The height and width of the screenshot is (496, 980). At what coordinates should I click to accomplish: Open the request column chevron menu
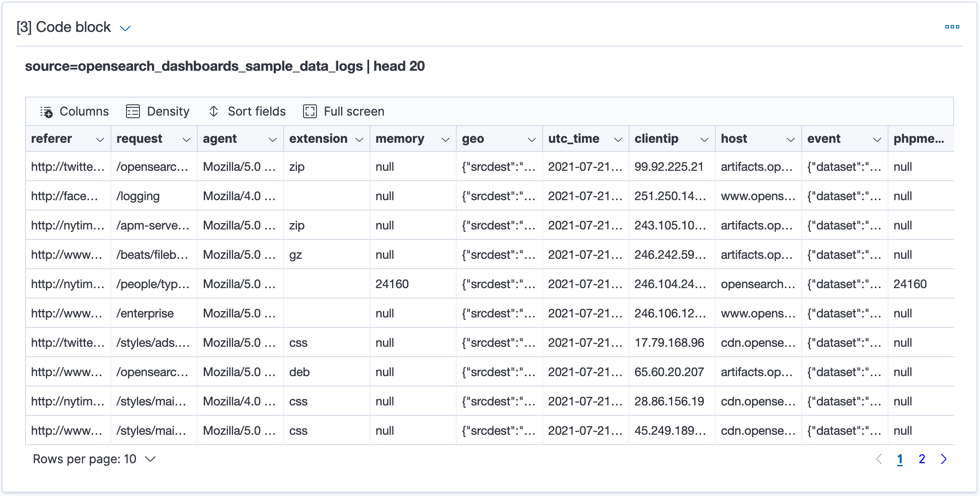point(187,139)
